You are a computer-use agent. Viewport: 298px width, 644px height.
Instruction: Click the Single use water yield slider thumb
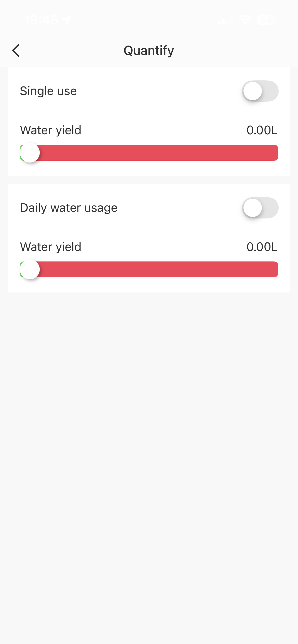[x=30, y=153]
